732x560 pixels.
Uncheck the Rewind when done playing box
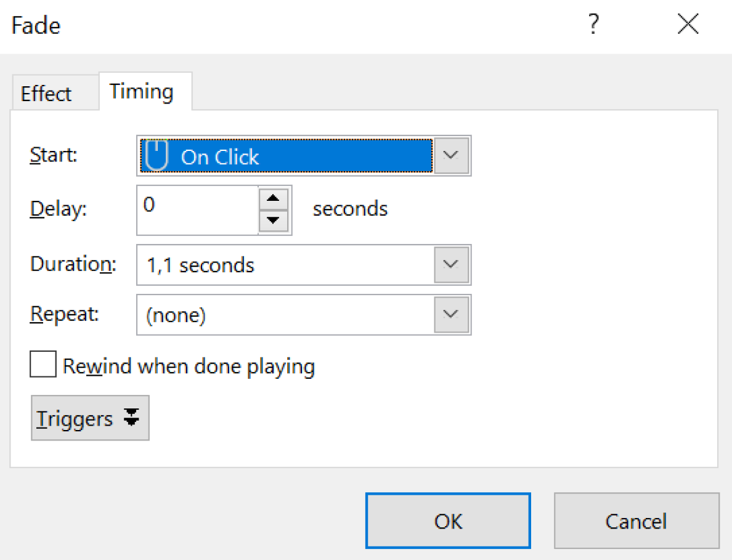point(42,364)
